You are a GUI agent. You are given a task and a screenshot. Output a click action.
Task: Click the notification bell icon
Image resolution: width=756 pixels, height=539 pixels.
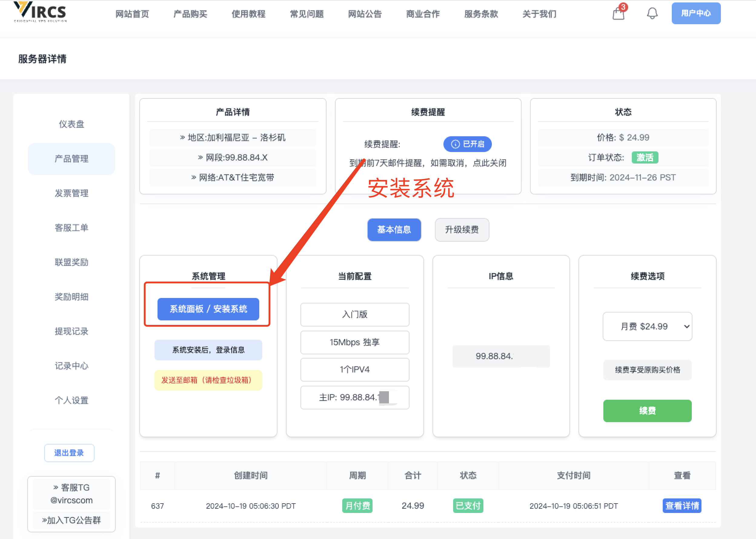click(x=652, y=13)
